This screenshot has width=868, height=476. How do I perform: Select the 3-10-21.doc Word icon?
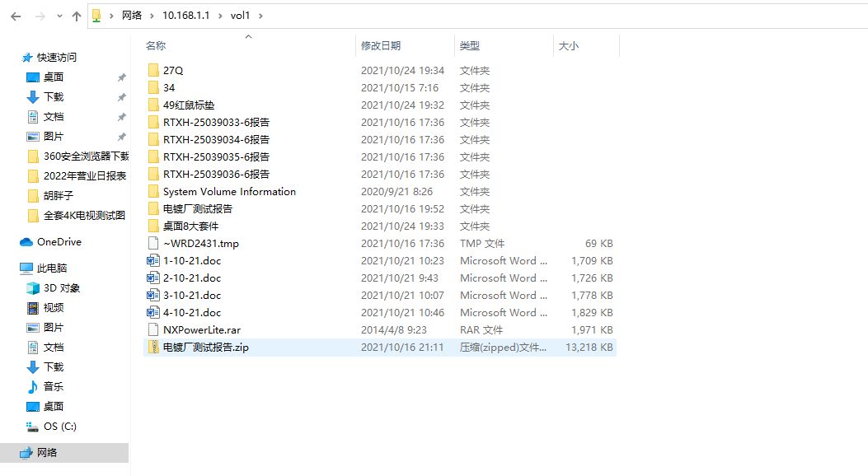click(153, 295)
